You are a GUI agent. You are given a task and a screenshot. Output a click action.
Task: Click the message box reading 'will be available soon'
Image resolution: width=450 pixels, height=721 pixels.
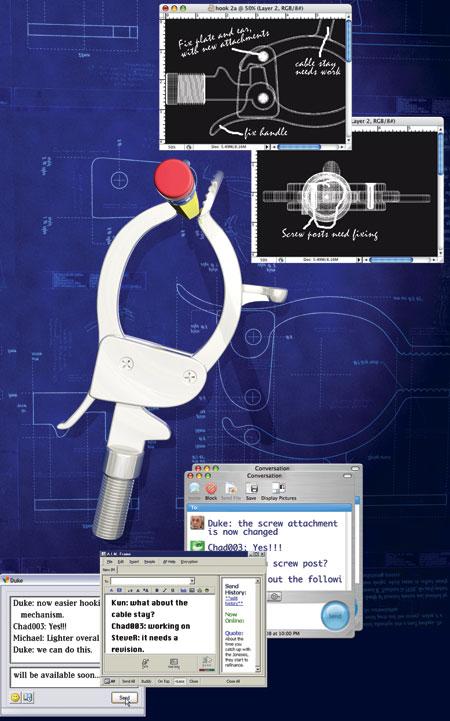tap(55, 675)
